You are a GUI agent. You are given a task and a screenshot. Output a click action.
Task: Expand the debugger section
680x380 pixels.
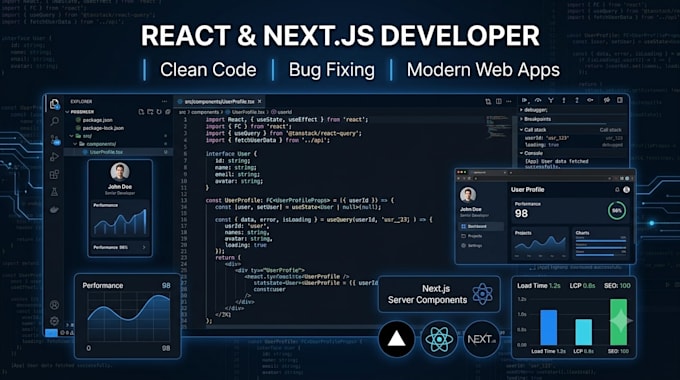[x=521, y=110]
